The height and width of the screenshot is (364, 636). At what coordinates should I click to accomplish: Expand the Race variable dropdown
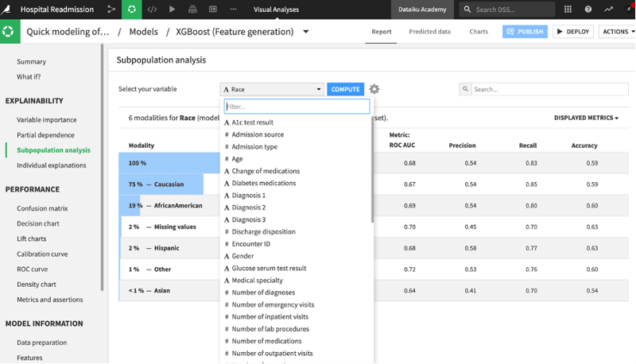(273, 90)
